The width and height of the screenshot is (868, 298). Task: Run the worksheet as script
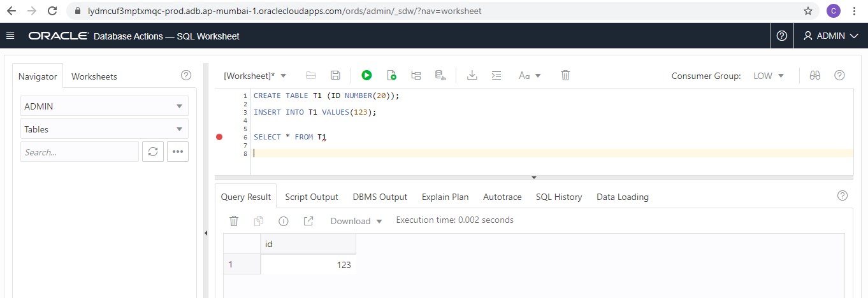coord(391,75)
